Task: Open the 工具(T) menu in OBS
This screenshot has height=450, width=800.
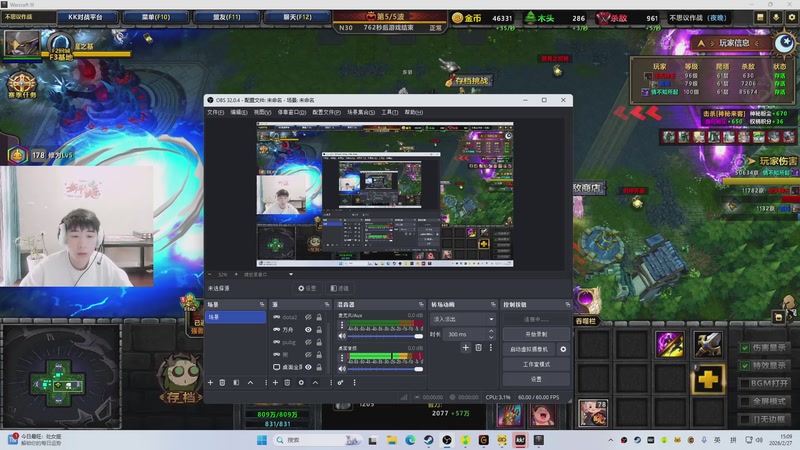Action: [390, 112]
